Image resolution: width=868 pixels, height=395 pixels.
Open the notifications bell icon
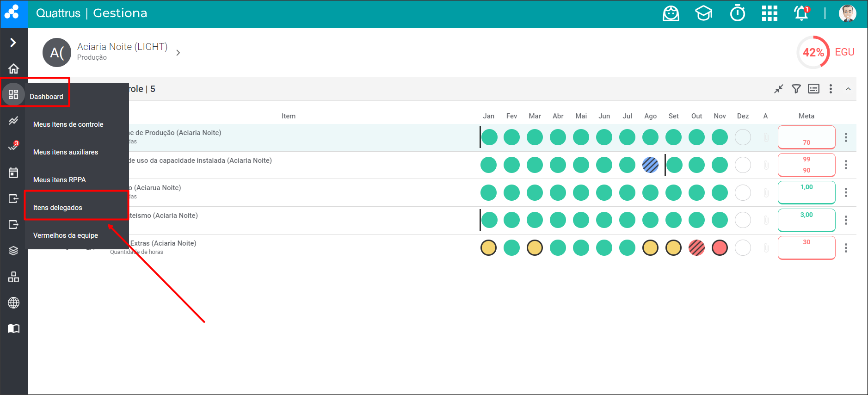click(801, 13)
